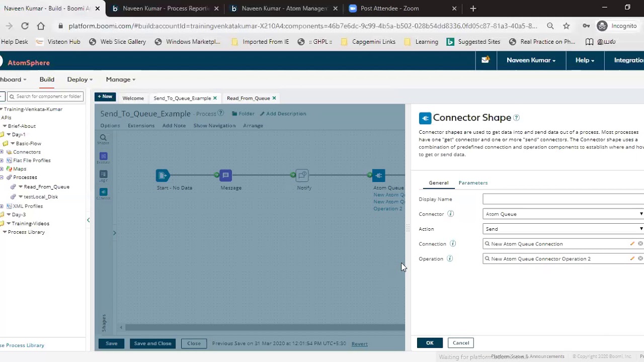
Task: Select the Atom Queue connector shape
Action: (x=378, y=175)
